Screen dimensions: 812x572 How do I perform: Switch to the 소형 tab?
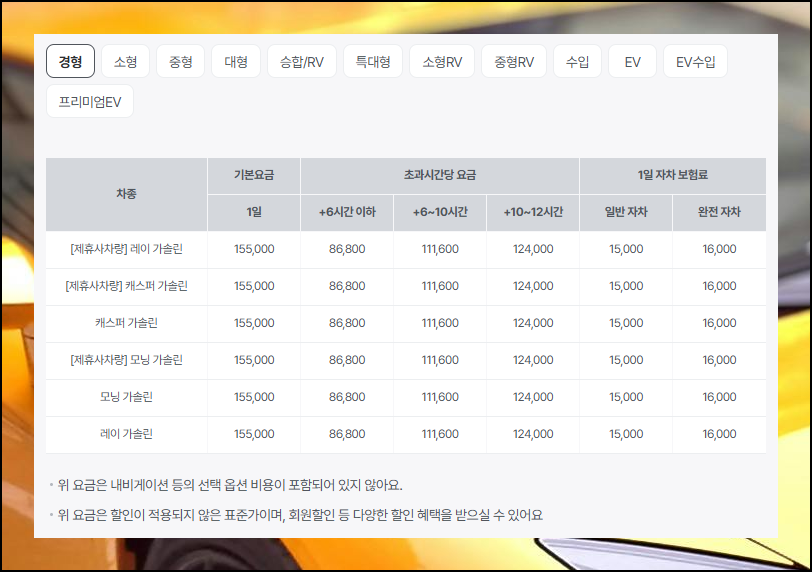coord(125,62)
